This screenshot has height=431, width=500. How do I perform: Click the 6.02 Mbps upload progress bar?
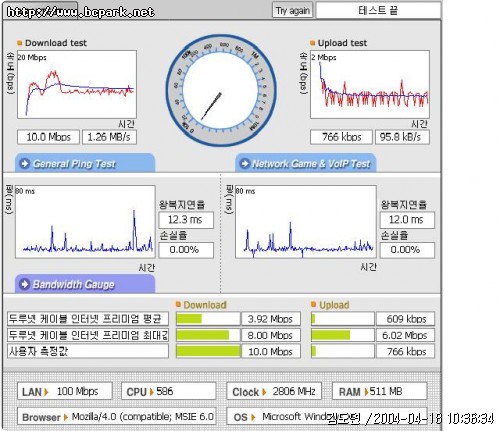(x=343, y=335)
